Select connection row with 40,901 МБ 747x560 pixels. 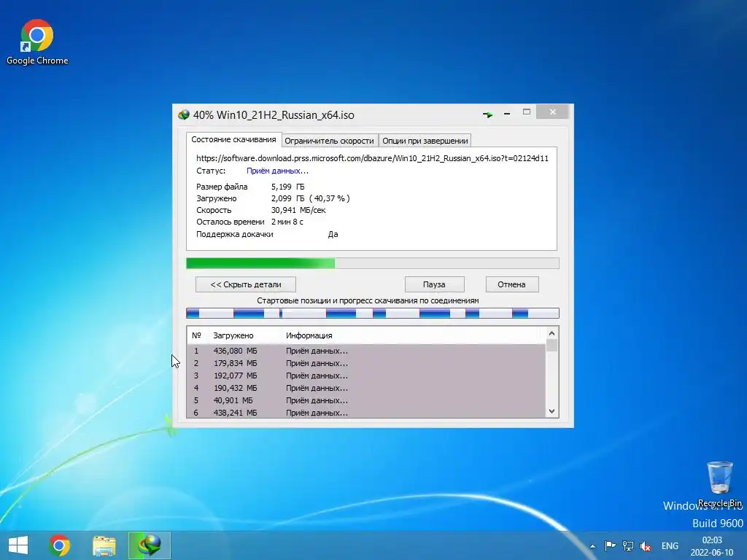[366, 400]
